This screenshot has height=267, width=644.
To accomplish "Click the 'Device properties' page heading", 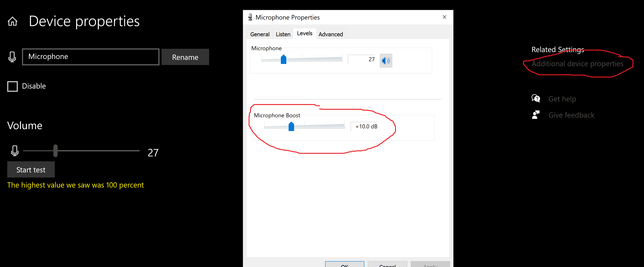I will click(x=84, y=21).
